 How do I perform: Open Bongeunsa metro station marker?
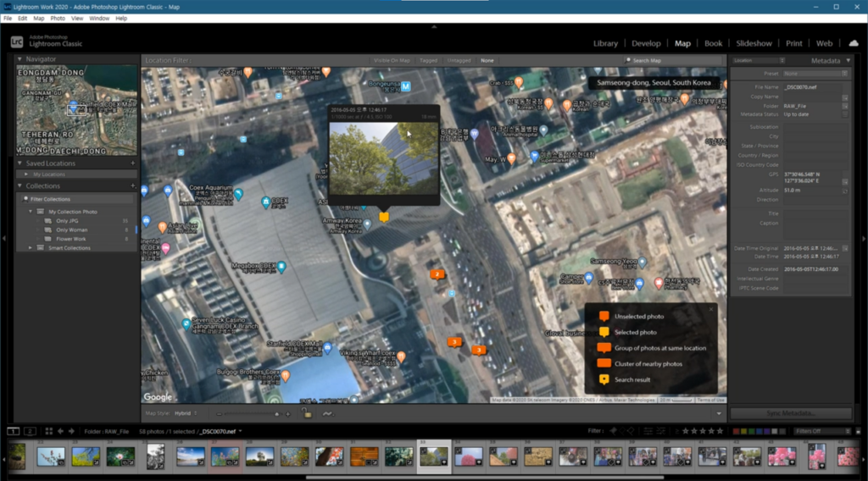pyautogui.click(x=406, y=86)
